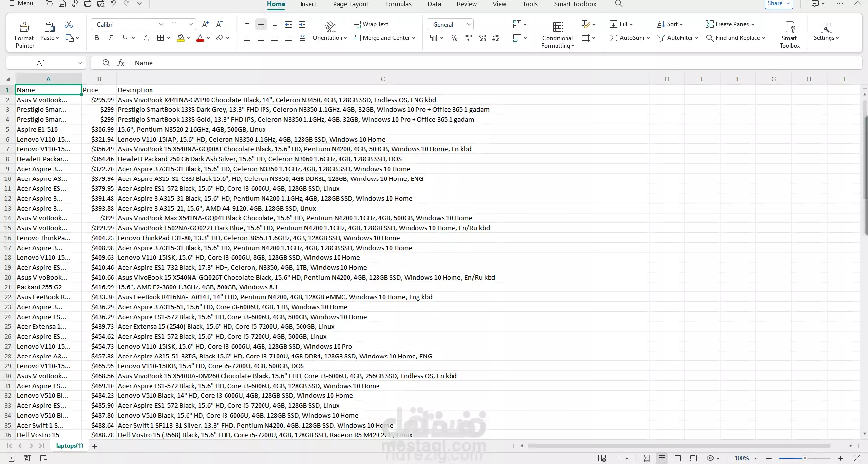
Task: Click the AutoFilter button
Action: coord(678,38)
